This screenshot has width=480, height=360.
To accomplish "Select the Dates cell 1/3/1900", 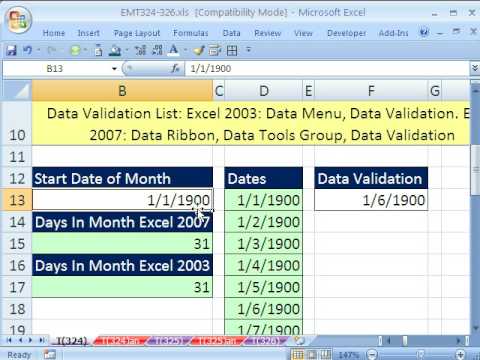I will point(264,244).
